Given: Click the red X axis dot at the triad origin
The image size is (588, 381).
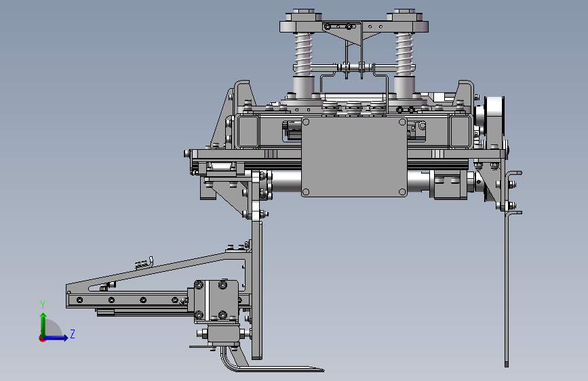Looking at the screenshot, I should point(42,338).
